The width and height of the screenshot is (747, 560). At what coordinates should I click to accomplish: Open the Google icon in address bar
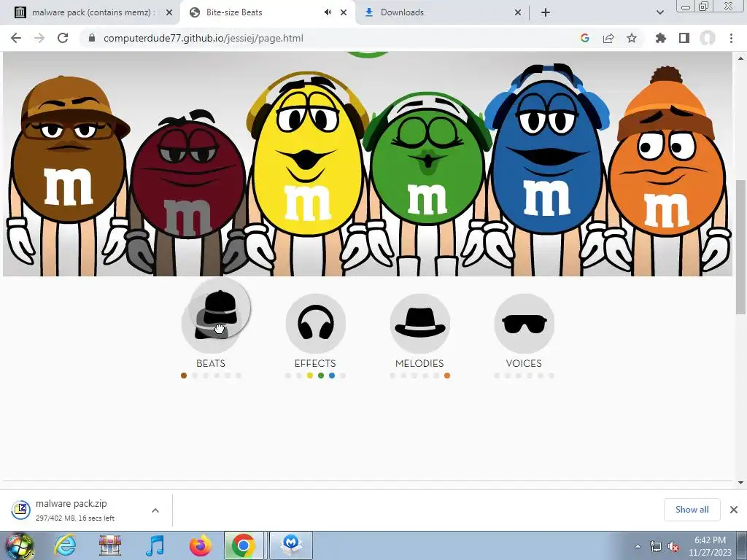585,38
